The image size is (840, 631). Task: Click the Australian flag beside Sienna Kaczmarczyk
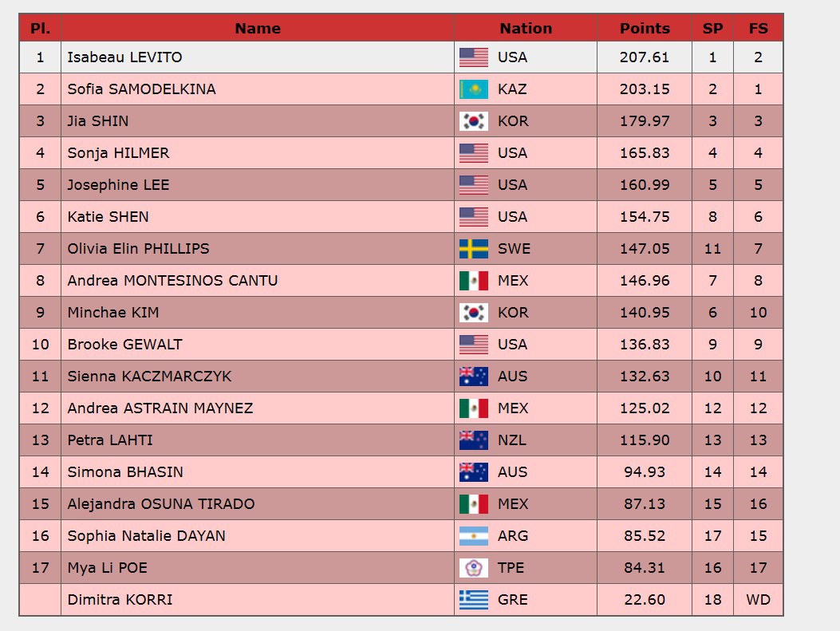(x=473, y=377)
